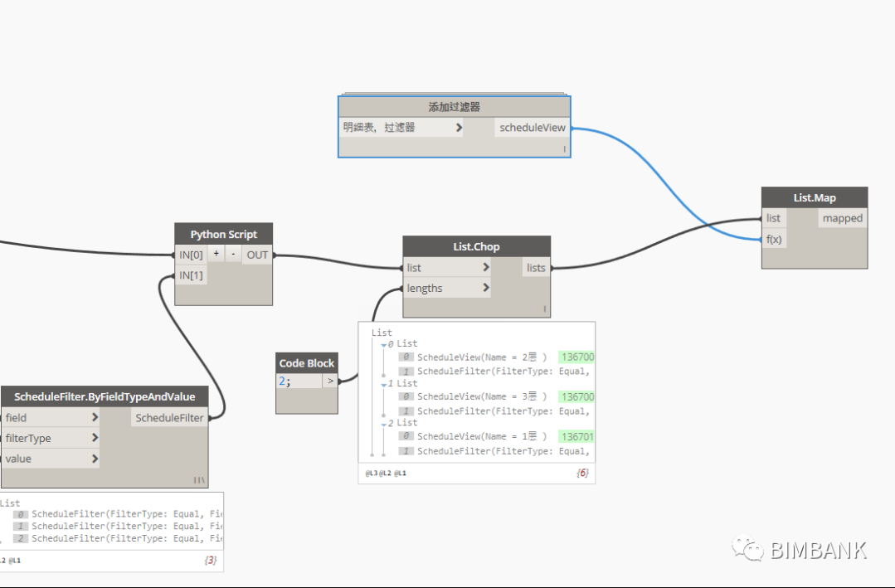Open field port chevron on ScheduleFilter node
The width and height of the screenshot is (895, 588).
(x=95, y=417)
